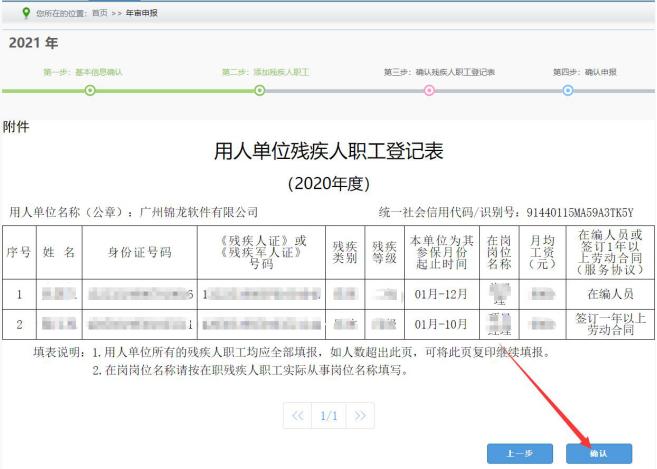Select 第一步：基本信息确认 step label
Image resolution: width=657 pixels, height=469 pixels.
coord(83,72)
